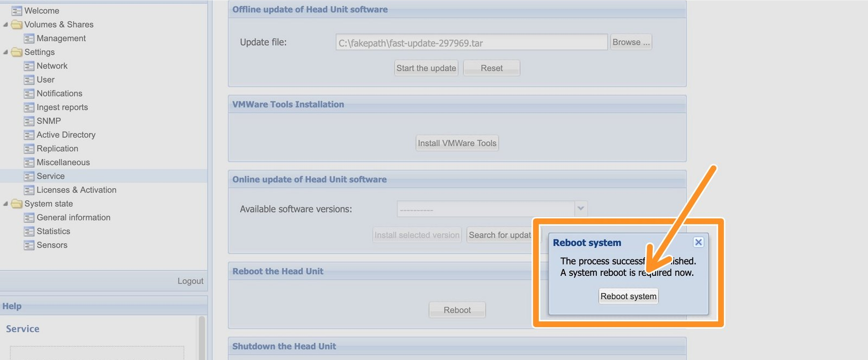
Task: Click the Active Directory page icon
Action: (29, 135)
